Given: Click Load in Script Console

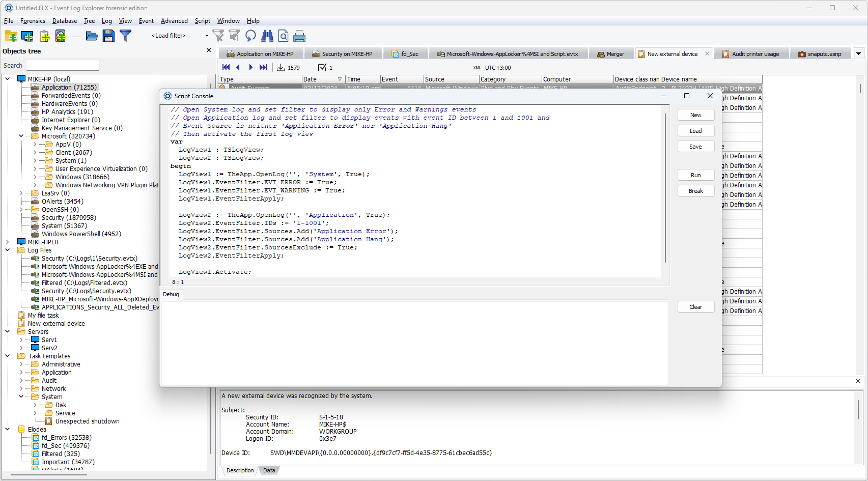Looking at the screenshot, I should 696,131.
